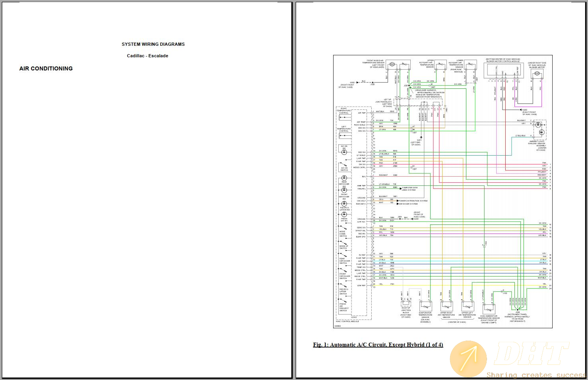Click the 'UPPER LEFT AIR TEMPERATURE SENSOR' label
The width and height of the screenshot is (588, 380).
(x=468, y=315)
